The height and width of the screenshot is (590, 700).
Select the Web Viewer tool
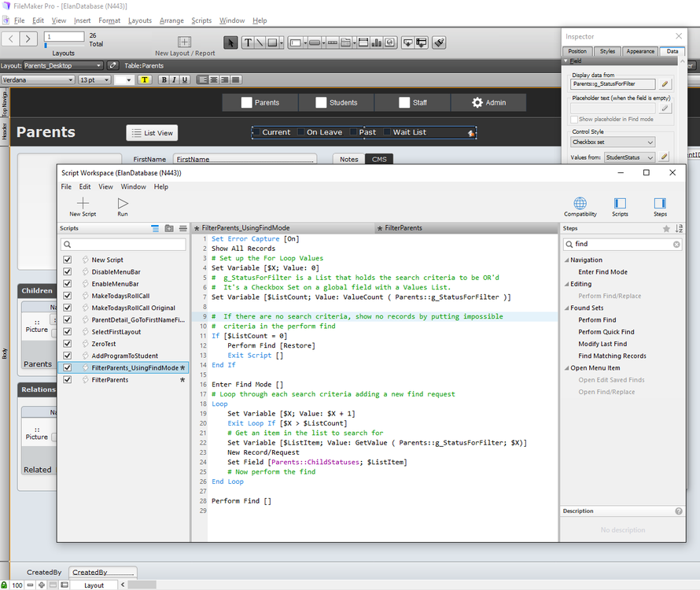pos(390,43)
